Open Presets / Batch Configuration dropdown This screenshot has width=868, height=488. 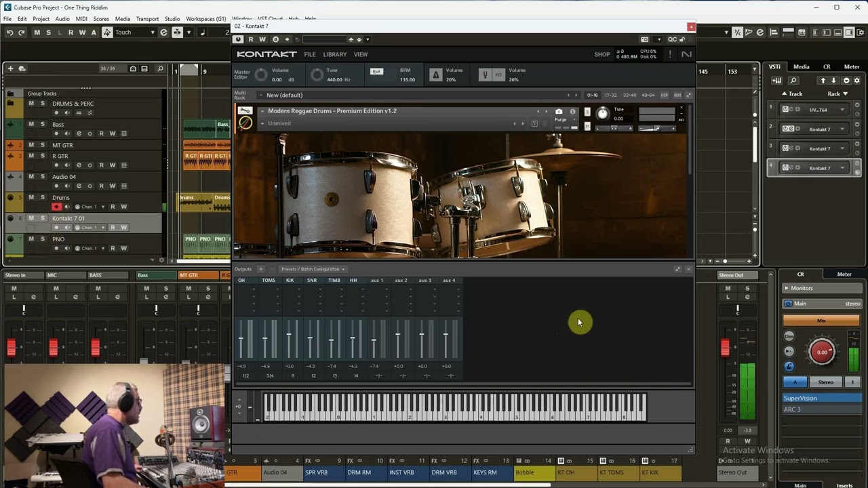[313, 269]
